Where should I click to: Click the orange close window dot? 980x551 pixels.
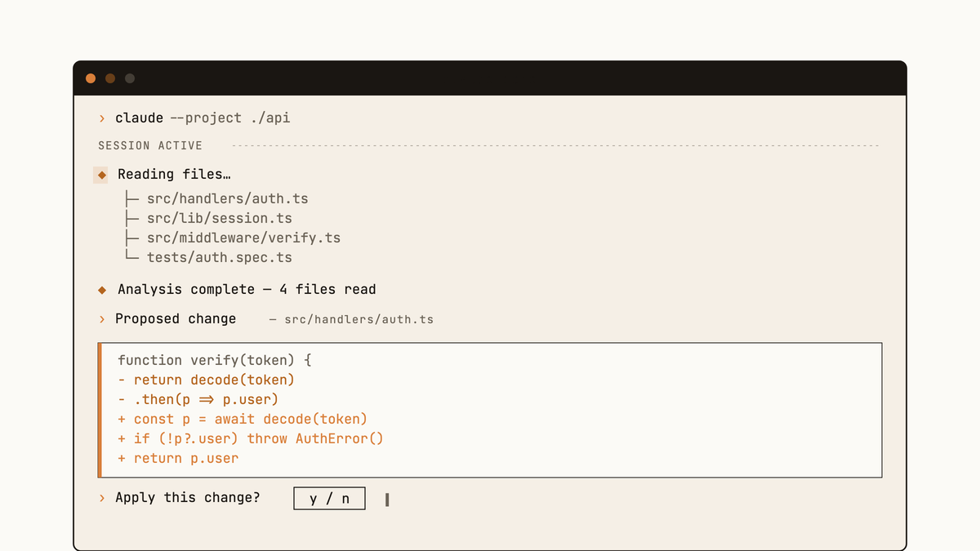[x=91, y=78]
